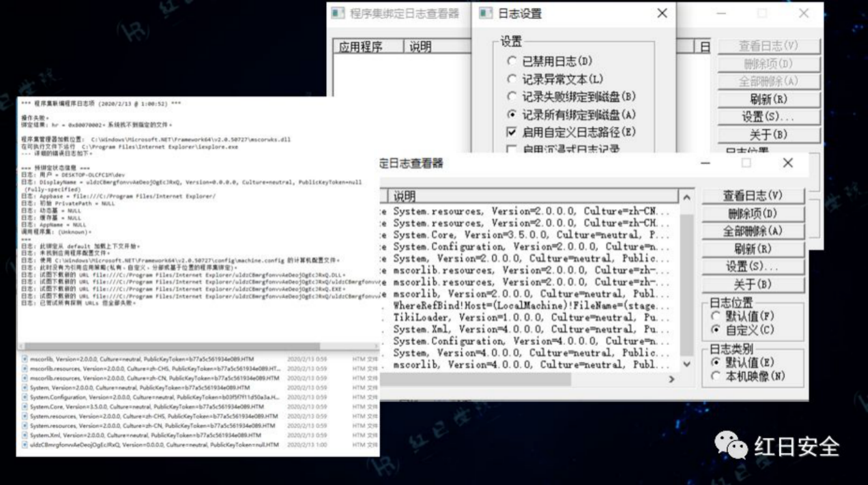This screenshot has width=868, height=485.
Task: Click icon of System.resources zh-CN HTM file
Action: pos(25,426)
